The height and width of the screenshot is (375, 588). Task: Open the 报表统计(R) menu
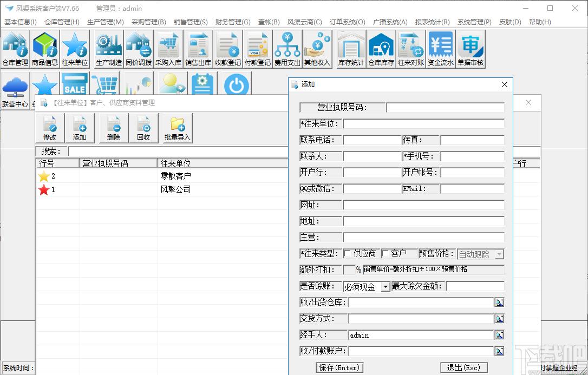(x=433, y=22)
